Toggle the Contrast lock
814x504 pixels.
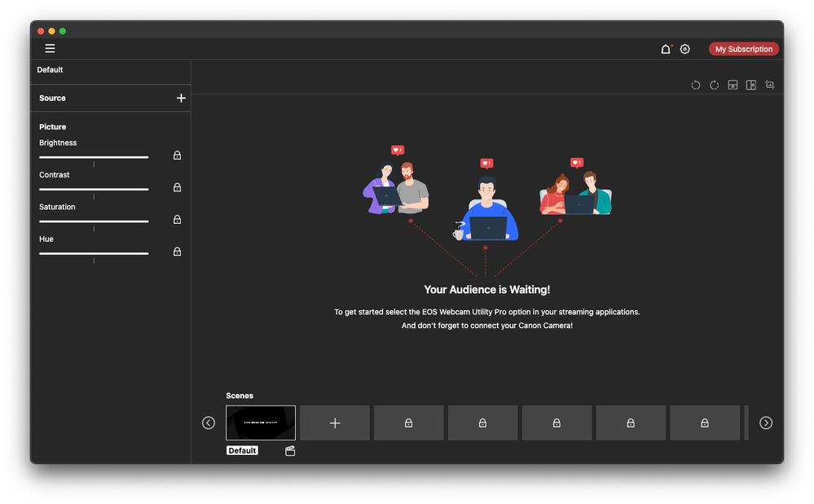pyautogui.click(x=177, y=187)
